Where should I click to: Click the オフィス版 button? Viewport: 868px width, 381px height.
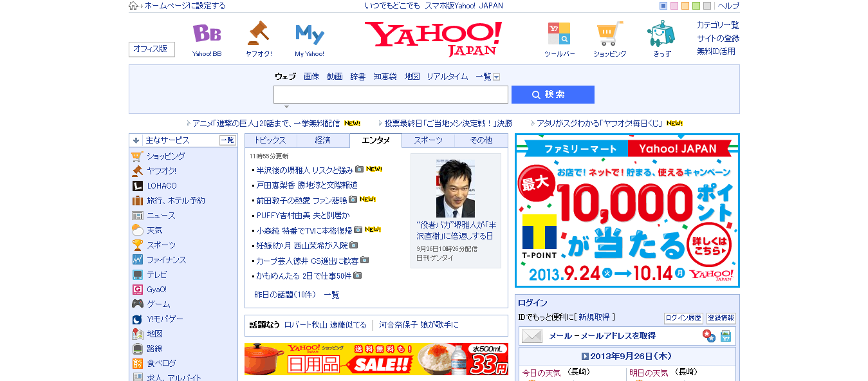(152, 49)
